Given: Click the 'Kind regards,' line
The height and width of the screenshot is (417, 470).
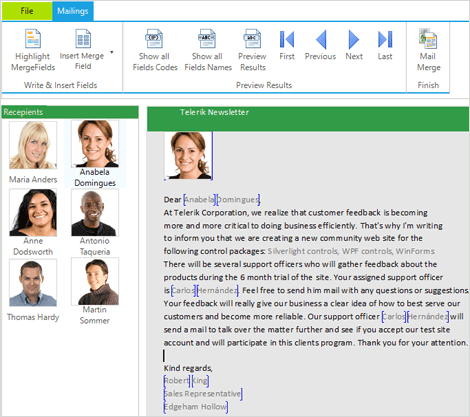Looking at the screenshot, I should coord(188,368).
